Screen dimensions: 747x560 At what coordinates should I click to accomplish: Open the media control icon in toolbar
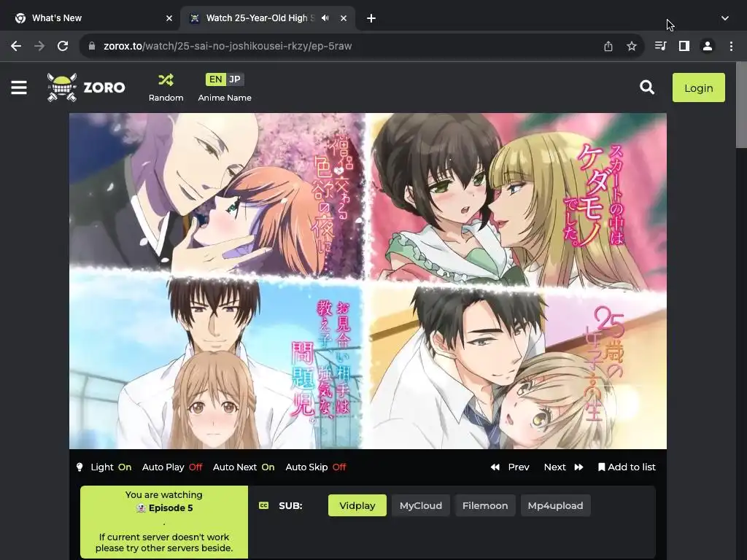click(660, 46)
